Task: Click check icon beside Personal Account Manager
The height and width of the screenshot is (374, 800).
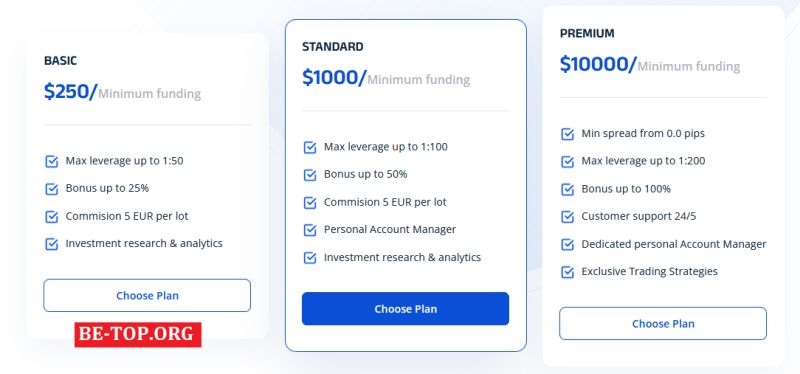Action: 310,230
